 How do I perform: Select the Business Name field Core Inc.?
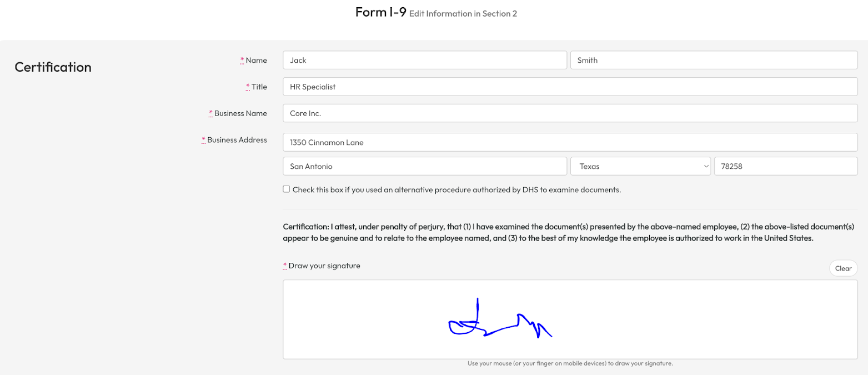570,113
